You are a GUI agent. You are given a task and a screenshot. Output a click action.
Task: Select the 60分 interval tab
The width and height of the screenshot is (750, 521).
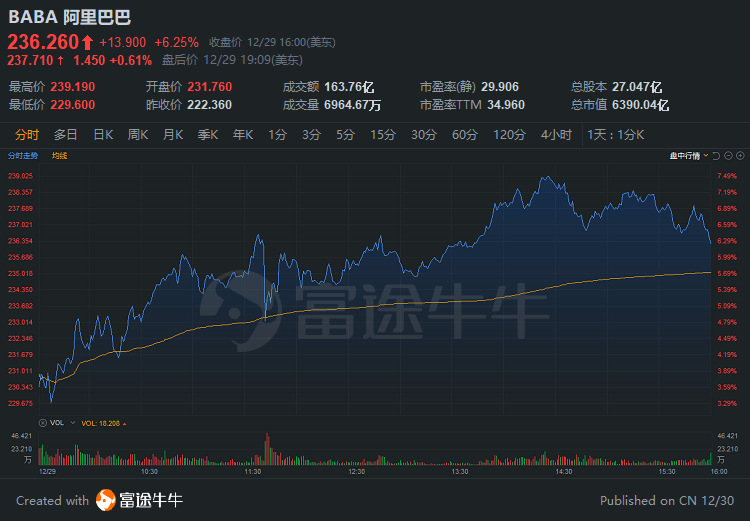[465, 135]
